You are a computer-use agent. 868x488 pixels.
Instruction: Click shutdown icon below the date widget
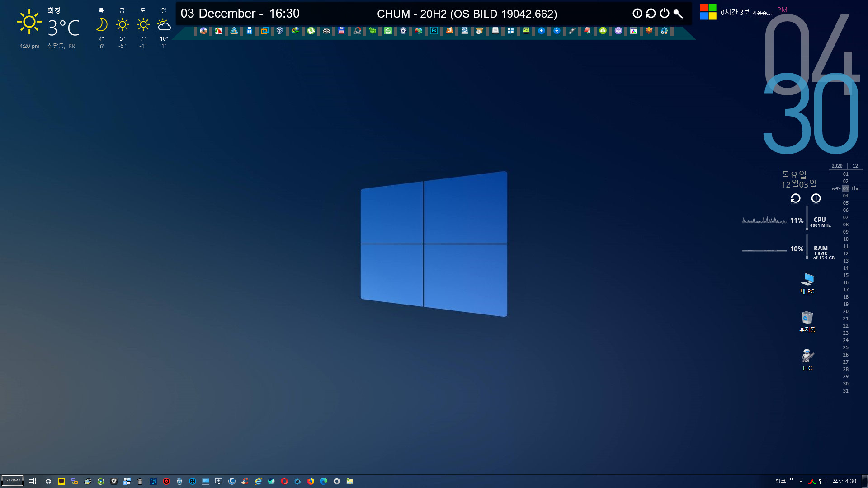click(816, 198)
